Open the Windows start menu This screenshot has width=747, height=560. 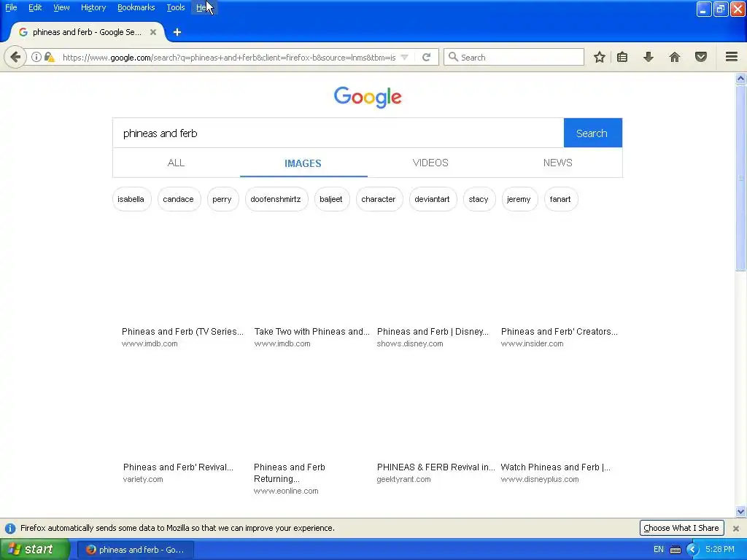pos(34,550)
